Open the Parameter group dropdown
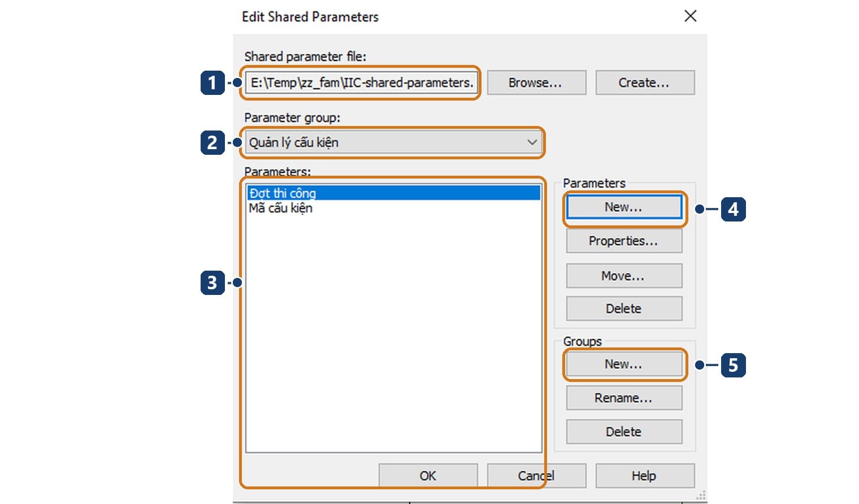This screenshot has height=504, width=859. click(393, 142)
